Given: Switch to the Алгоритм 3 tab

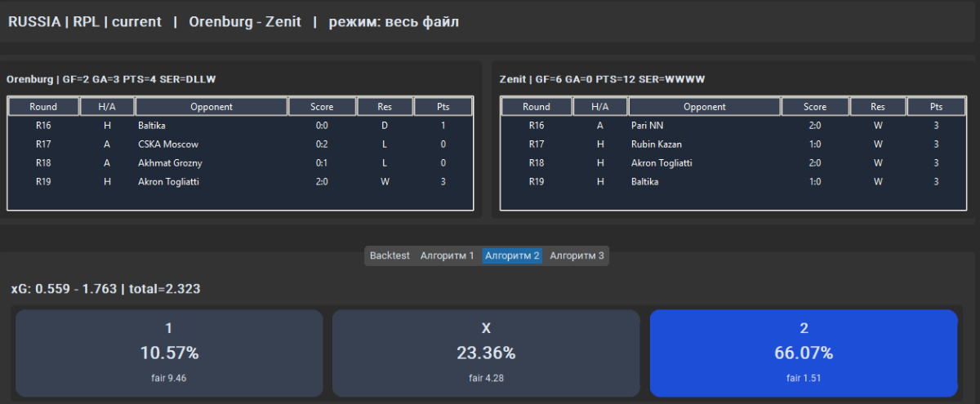Looking at the screenshot, I should (577, 255).
